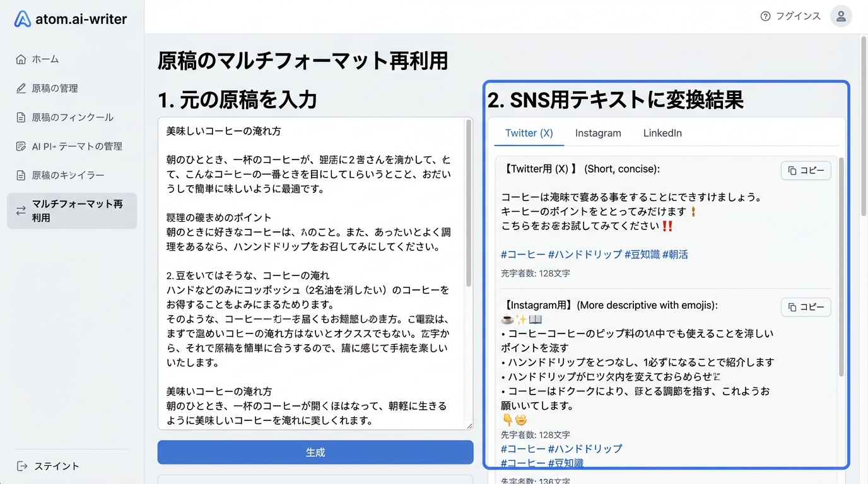Copy the Twitter (X) text block
The width and height of the screenshot is (868, 484).
point(806,171)
